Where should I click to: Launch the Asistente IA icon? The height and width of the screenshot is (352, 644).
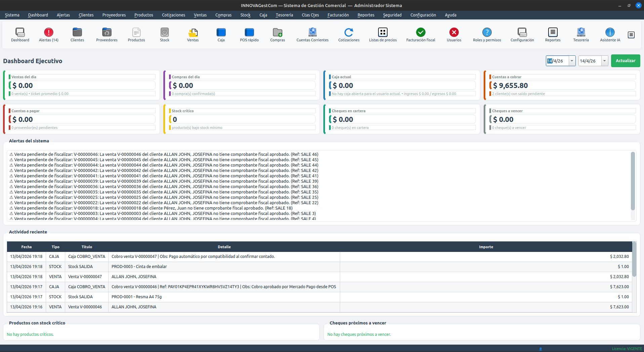(x=610, y=35)
